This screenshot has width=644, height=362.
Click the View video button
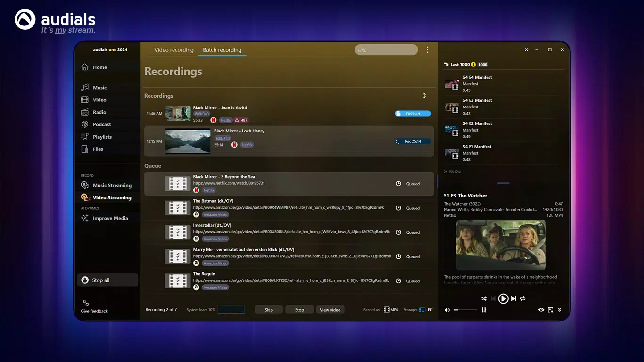330,310
